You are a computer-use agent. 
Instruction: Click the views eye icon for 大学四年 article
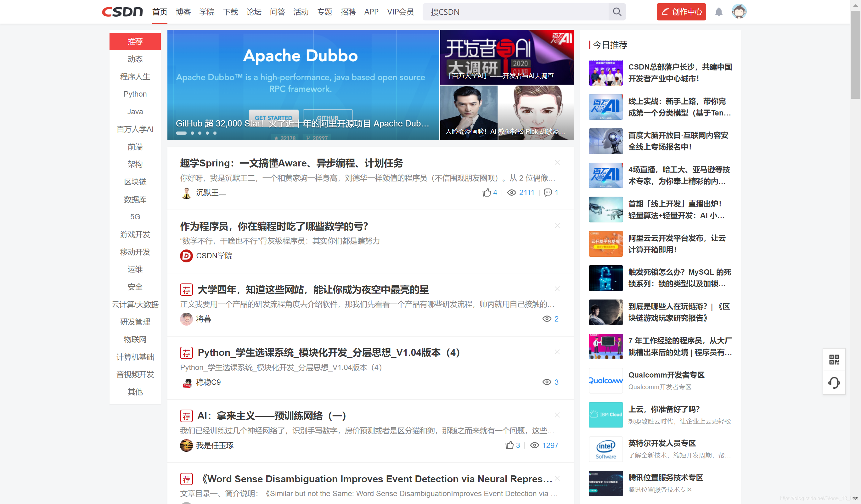tap(547, 319)
